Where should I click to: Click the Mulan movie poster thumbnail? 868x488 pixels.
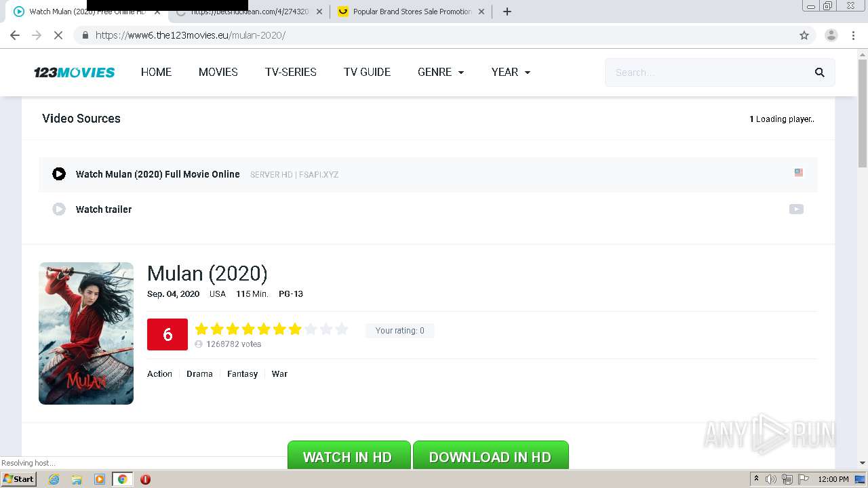coord(86,333)
